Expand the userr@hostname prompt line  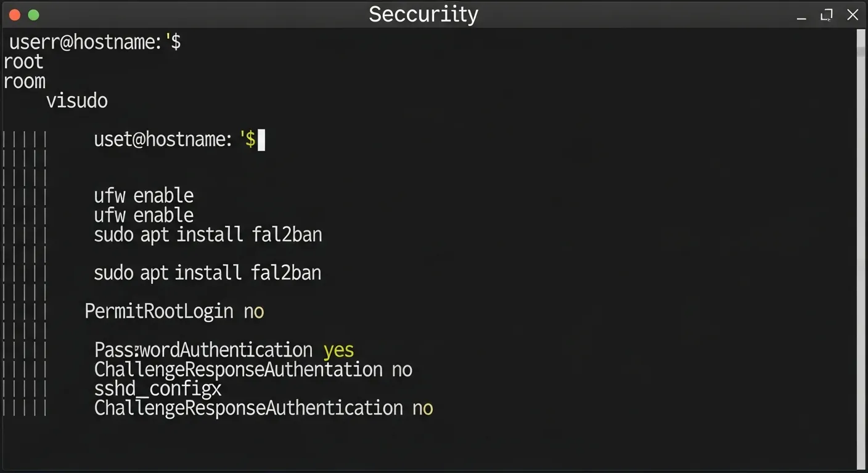(94, 42)
